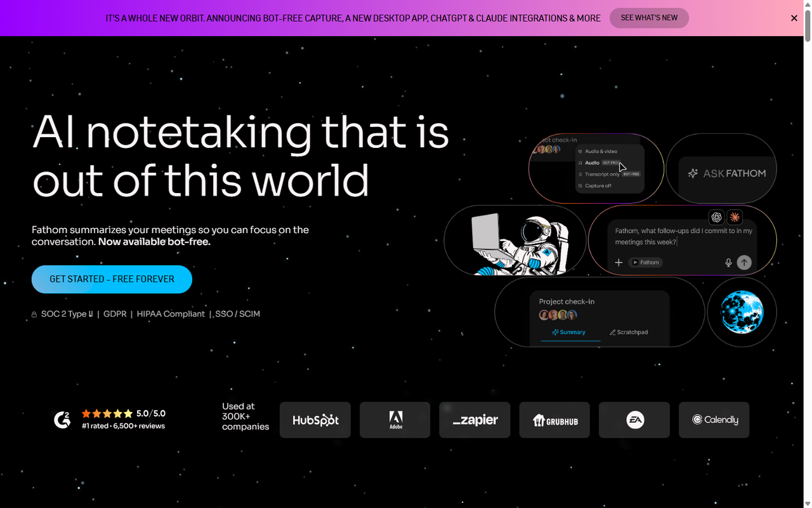Choose the Audio bot-free capture option
The width and height of the screenshot is (812, 508).
(599, 163)
